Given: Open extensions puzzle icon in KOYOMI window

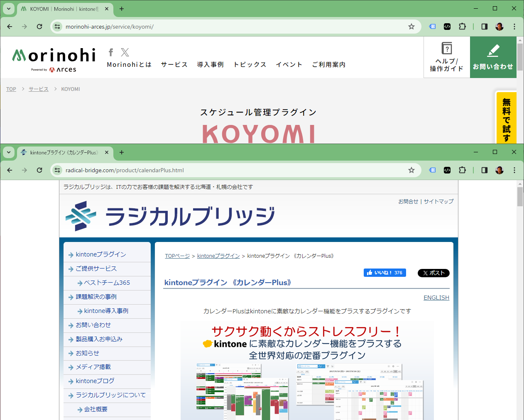Looking at the screenshot, I should 462,27.
